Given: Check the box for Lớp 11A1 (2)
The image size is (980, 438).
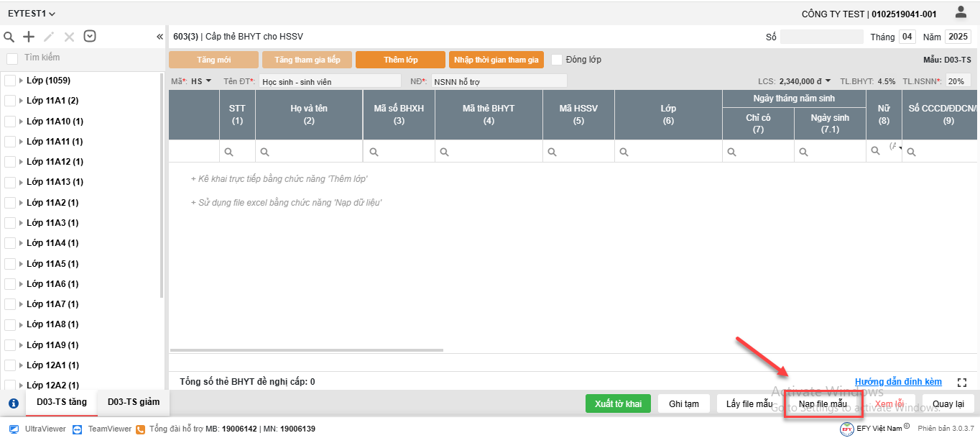Looking at the screenshot, I should click(10, 101).
